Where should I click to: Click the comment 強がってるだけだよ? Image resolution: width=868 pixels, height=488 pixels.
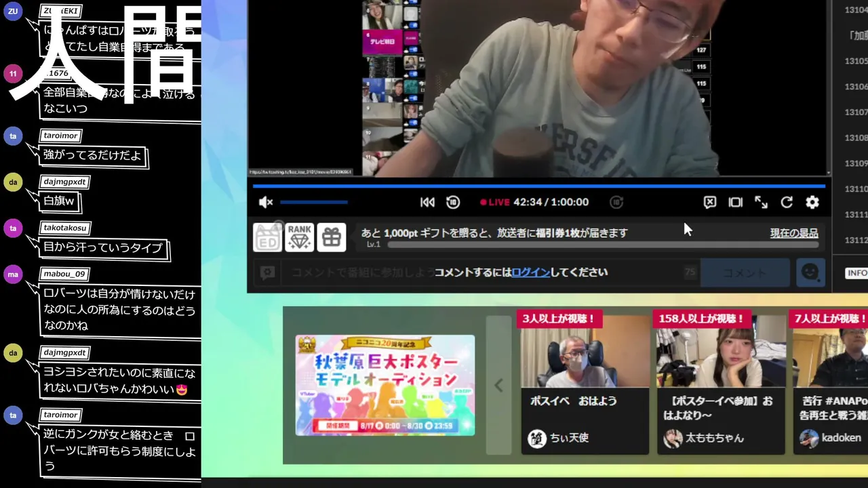(92, 155)
